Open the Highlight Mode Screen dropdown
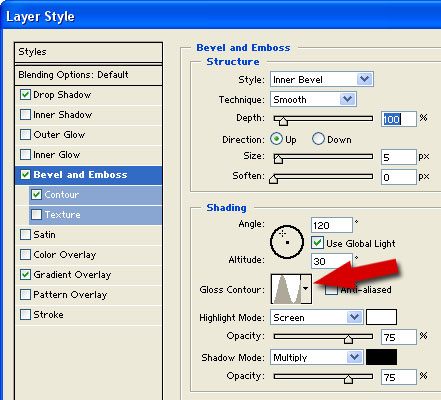This screenshot has width=441, height=400. (316, 317)
